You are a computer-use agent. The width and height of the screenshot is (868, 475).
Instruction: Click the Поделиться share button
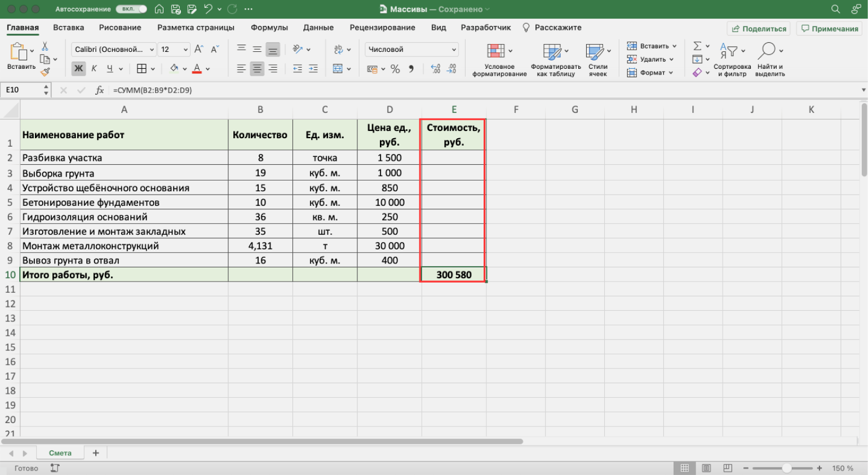click(758, 29)
